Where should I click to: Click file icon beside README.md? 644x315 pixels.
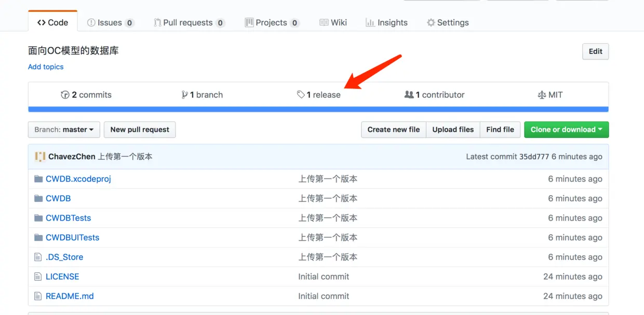point(37,296)
